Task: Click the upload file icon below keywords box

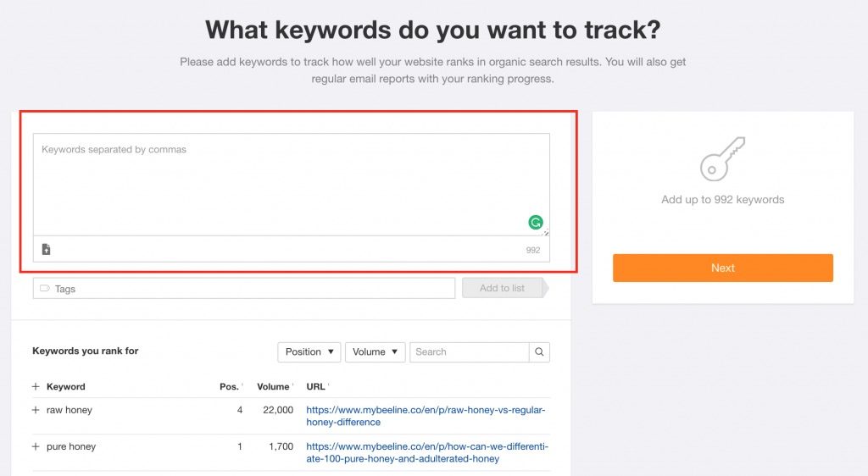Action: (x=46, y=249)
